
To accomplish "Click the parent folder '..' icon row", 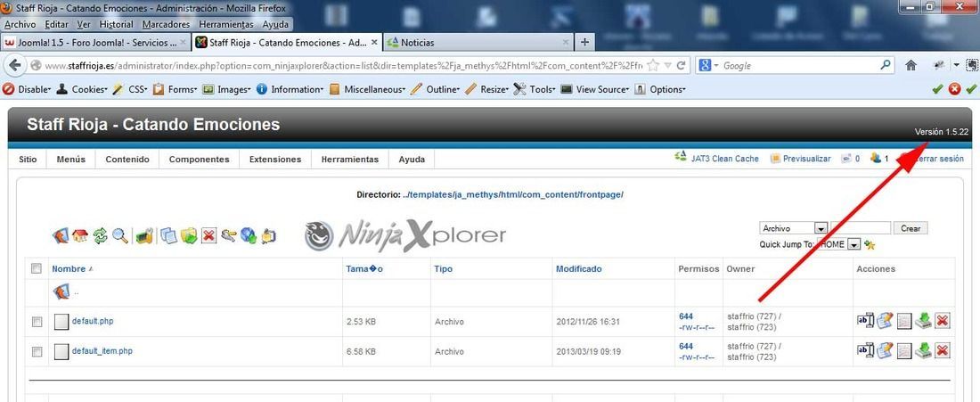I will click(x=61, y=291).
